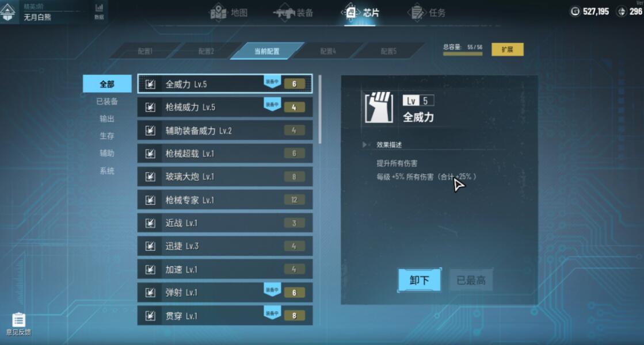Click the 卸下 unequip button
Screen dimensions: 644x345
[x=420, y=280]
